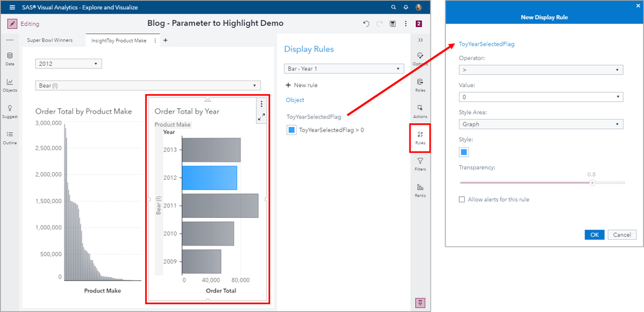Open the Bar - Year 1 object dropdown

(x=344, y=69)
